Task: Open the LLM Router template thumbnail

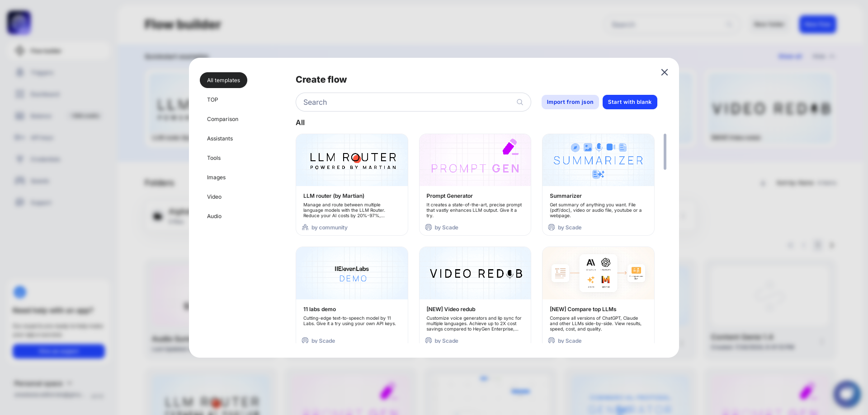Action: click(352, 160)
